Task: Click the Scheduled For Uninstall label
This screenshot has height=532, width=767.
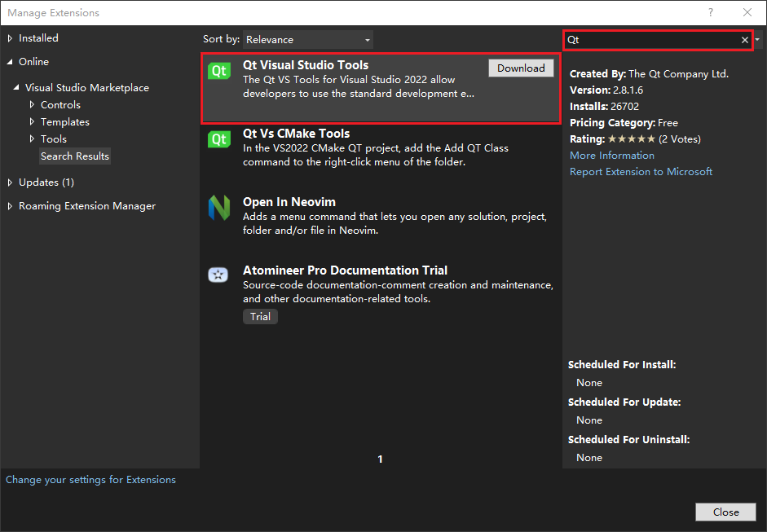Action: coord(628,440)
